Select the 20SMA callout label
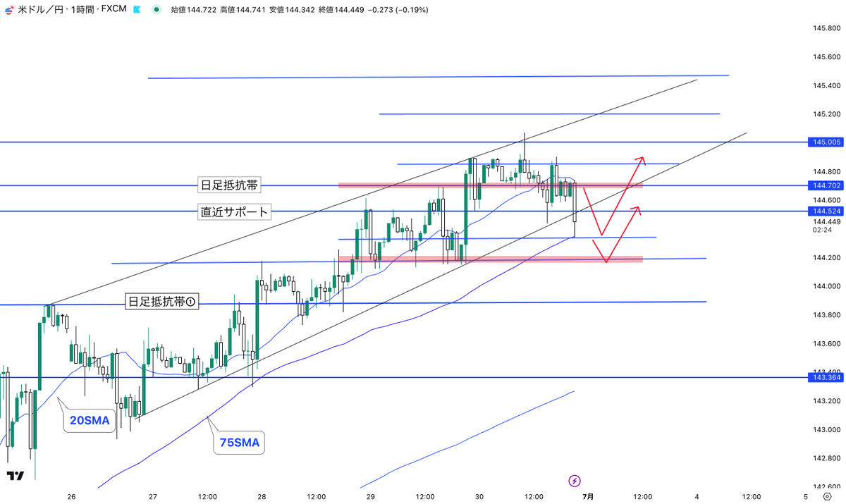Screen dimensions: 846x504 [90, 421]
